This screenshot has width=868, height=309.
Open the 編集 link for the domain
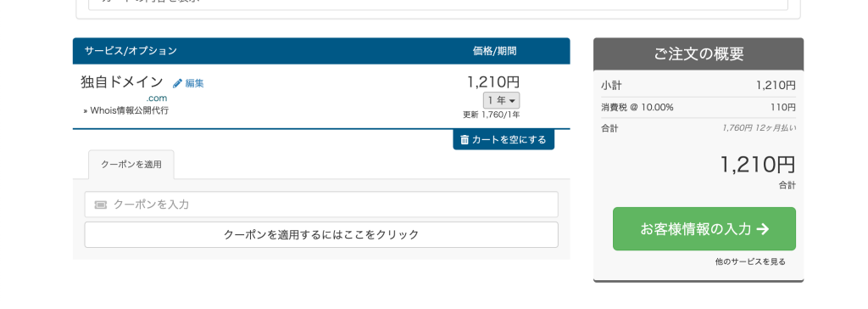(x=194, y=83)
